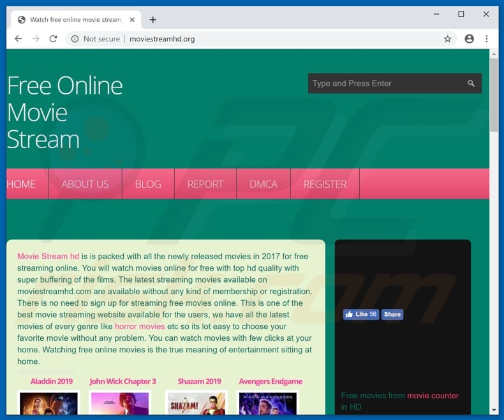Click the vertical scrollbar thumb
Viewport: 504px width, 420px height.
494,95
